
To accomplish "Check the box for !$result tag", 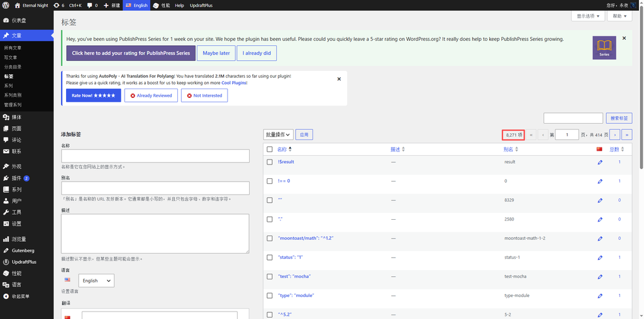I will click(269, 162).
